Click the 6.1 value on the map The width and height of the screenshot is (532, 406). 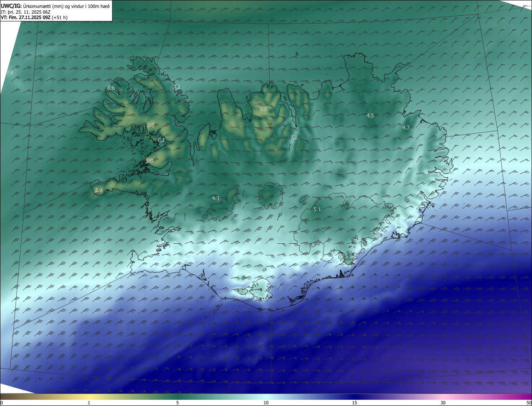(x=161, y=140)
